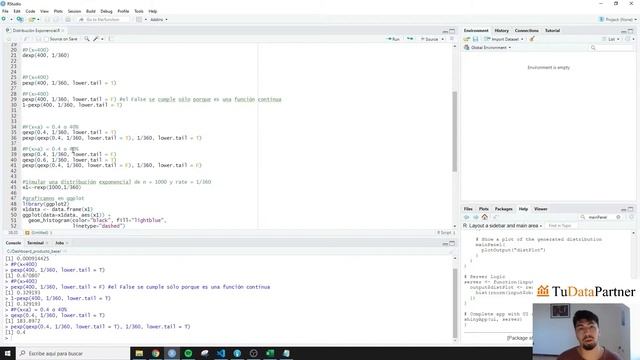
Task: Open Visual Studio Code from taskbar
Action: [x=221, y=353]
